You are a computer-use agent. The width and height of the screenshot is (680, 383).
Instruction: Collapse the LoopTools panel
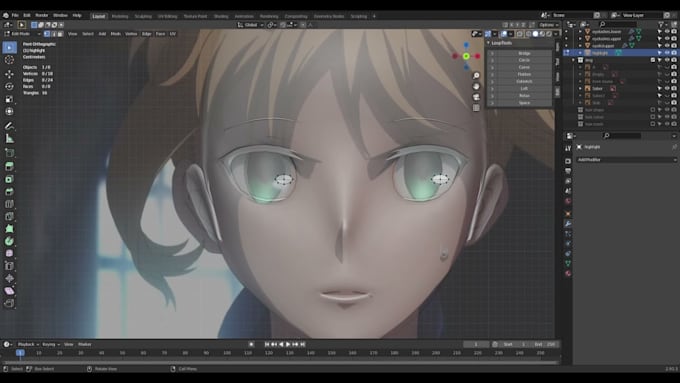point(488,43)
